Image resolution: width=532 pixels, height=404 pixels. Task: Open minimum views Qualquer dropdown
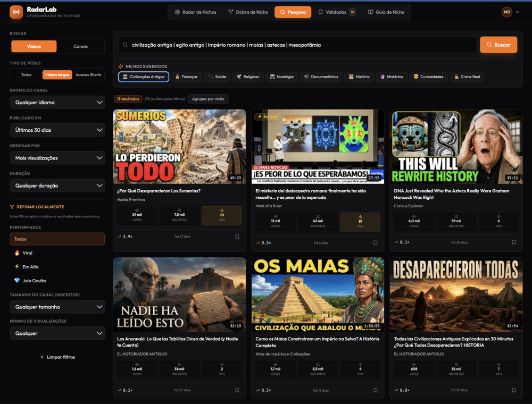[57, 333]
